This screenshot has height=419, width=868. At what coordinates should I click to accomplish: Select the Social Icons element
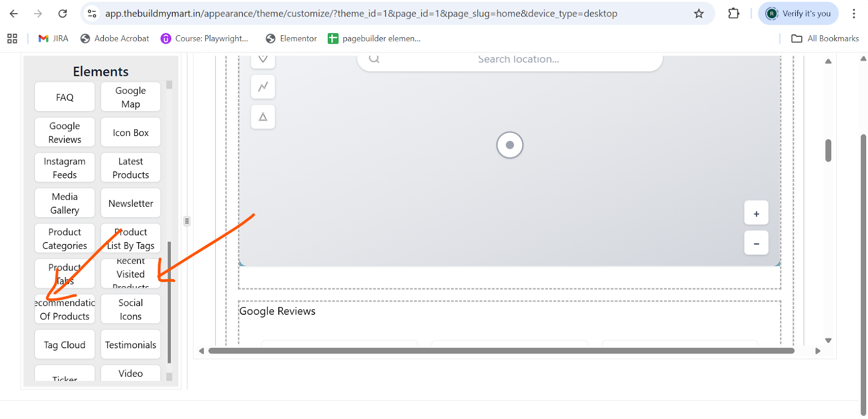point(131,309)
